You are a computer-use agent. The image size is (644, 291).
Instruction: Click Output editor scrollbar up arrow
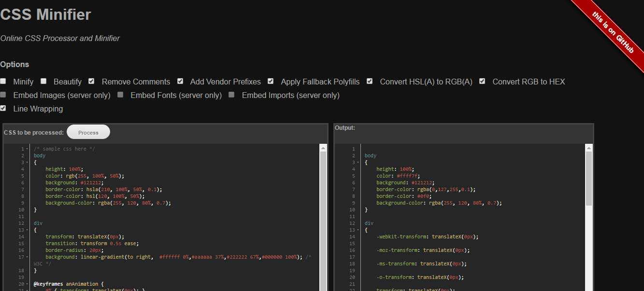589,148
